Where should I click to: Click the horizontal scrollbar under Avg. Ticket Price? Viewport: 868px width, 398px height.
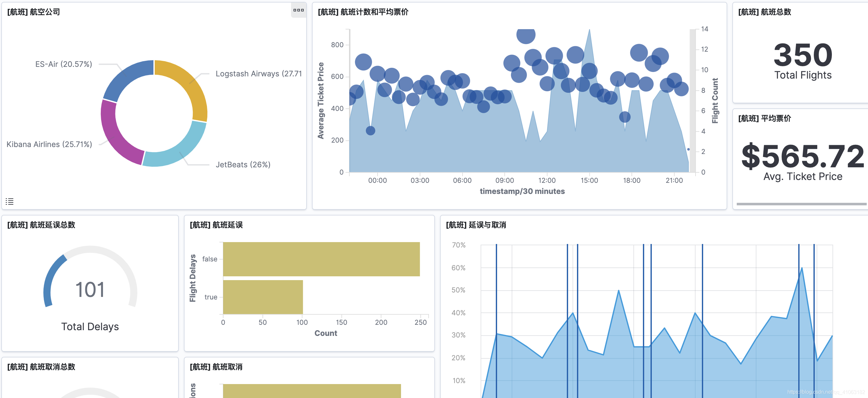(x=801, y=204)
